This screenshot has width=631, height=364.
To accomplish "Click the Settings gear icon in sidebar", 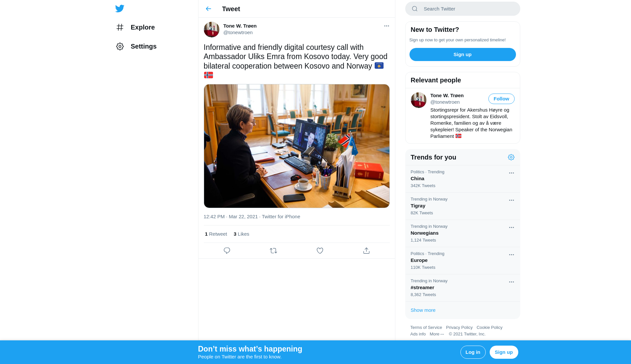I will point(120,46).
